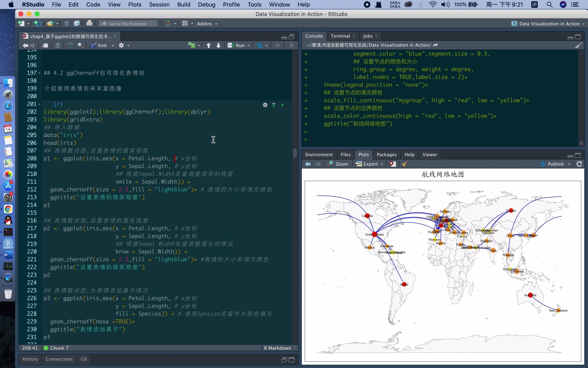Open the new file dropdown arrow
The height and width of the screenshot is (368, 588).
coord(28,24)
